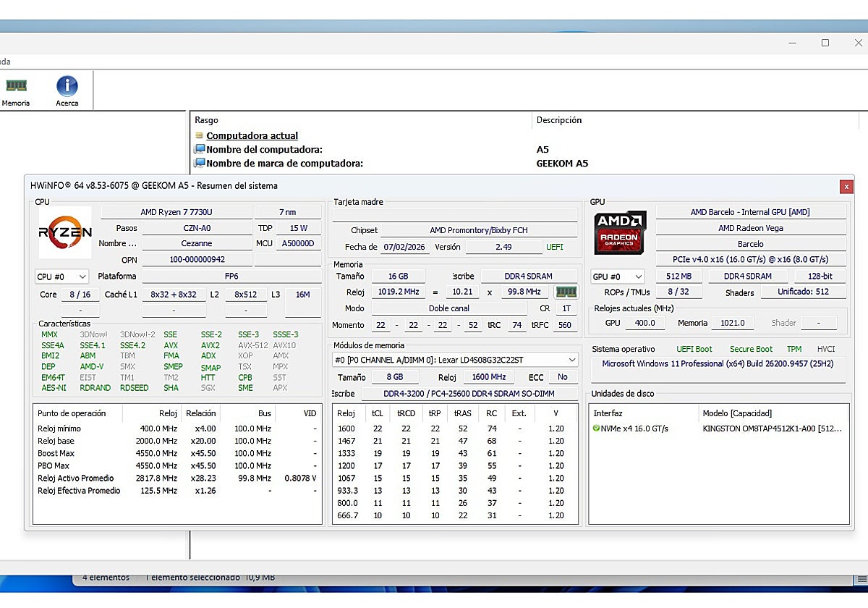Click the 7 nm process field

pyautogui.click(x=287, y=212)
